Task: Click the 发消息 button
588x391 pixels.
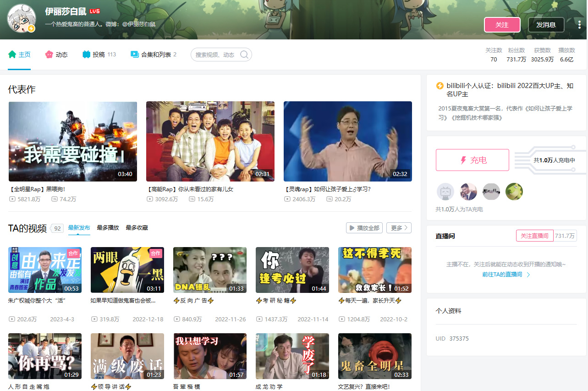Action: [x=546, y=25]
